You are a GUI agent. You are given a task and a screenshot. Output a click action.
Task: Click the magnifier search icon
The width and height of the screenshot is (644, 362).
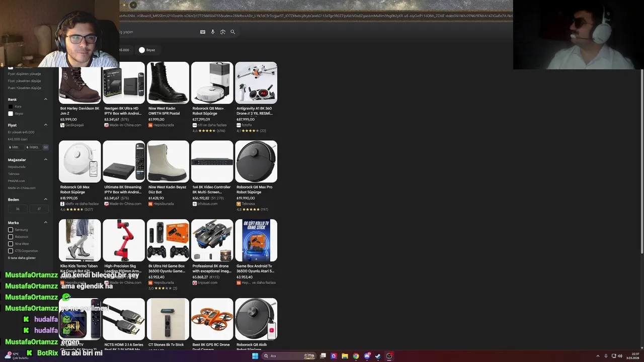click(x=232, y=32)
